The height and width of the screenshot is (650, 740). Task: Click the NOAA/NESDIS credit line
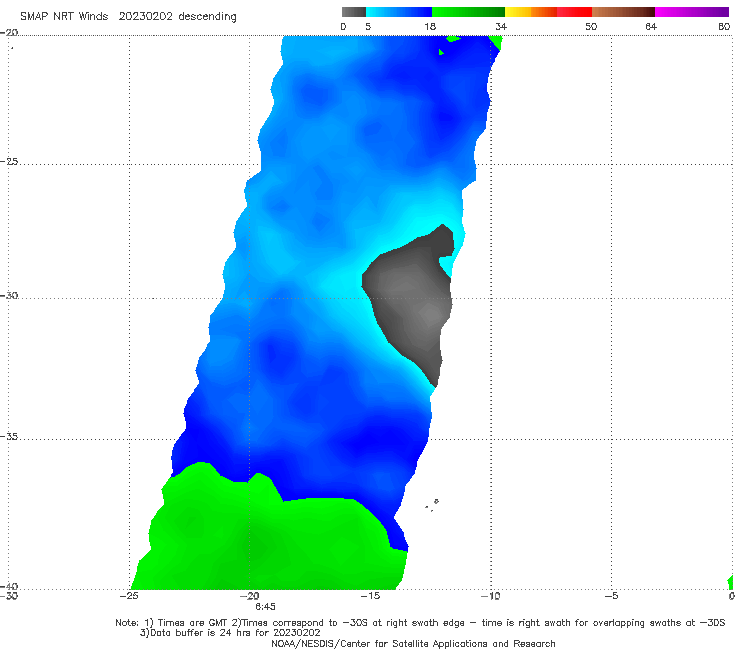[x=413, y=644]
